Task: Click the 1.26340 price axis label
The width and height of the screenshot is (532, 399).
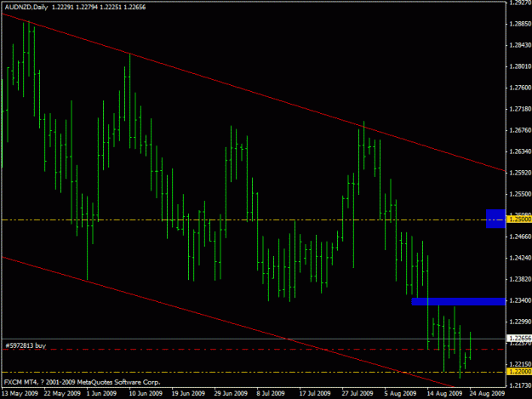Action: (x=520, y=151)
